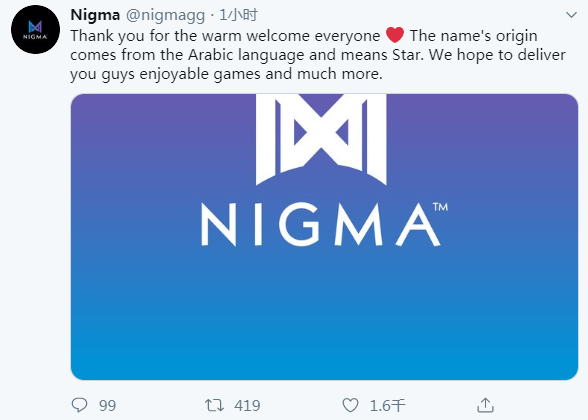Click the 99 replies count

tap(108, 405)
